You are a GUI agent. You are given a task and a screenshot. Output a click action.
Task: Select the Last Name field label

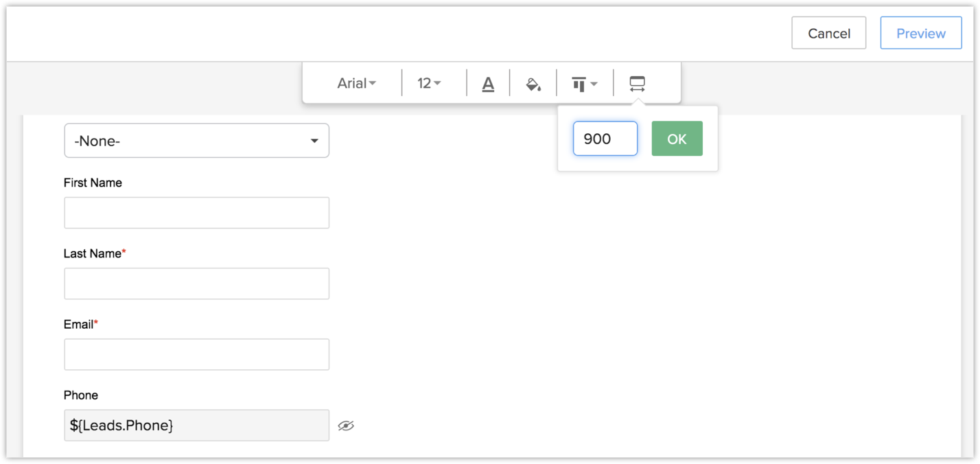[93, 253]
